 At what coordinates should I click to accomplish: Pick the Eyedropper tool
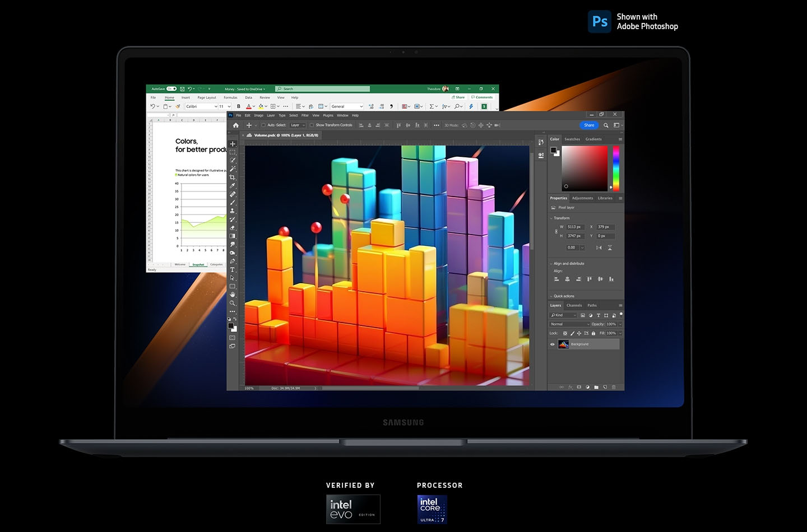coord(233,186)
